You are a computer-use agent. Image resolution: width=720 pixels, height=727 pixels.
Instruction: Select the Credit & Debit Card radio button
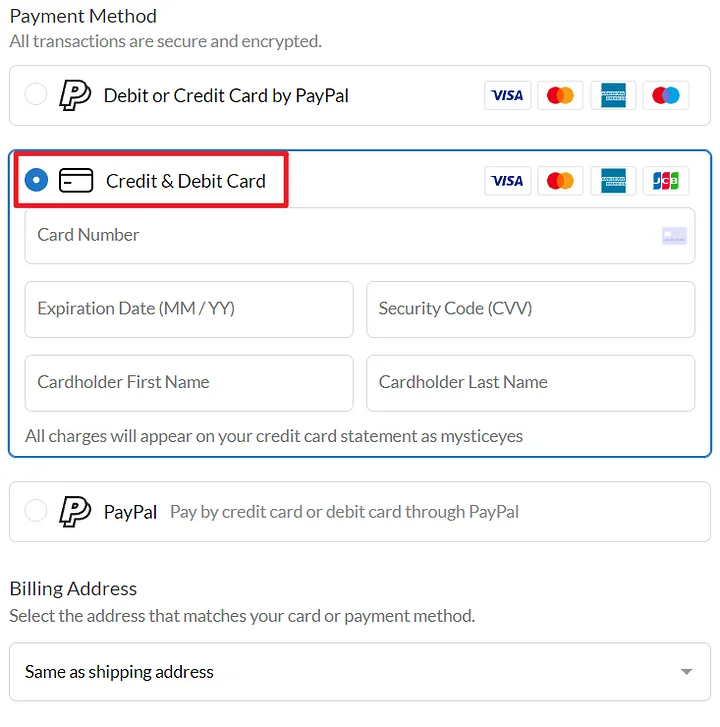click(x=36, y=180)
